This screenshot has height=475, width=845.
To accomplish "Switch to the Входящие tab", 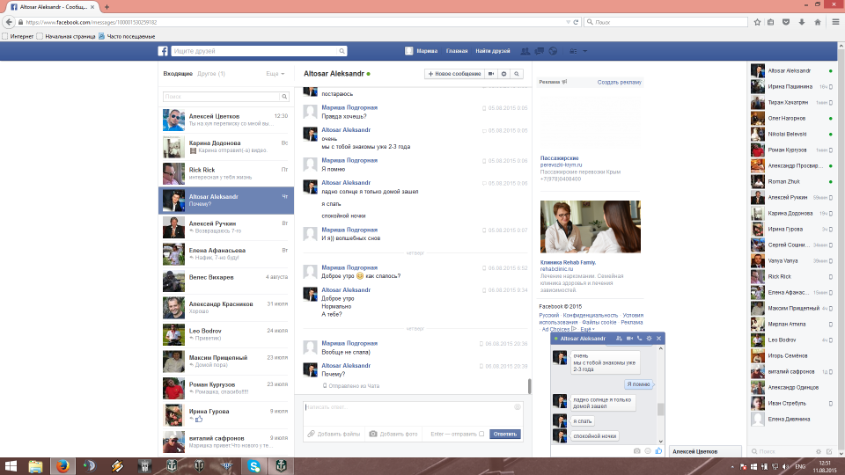I will click(178, 74).
